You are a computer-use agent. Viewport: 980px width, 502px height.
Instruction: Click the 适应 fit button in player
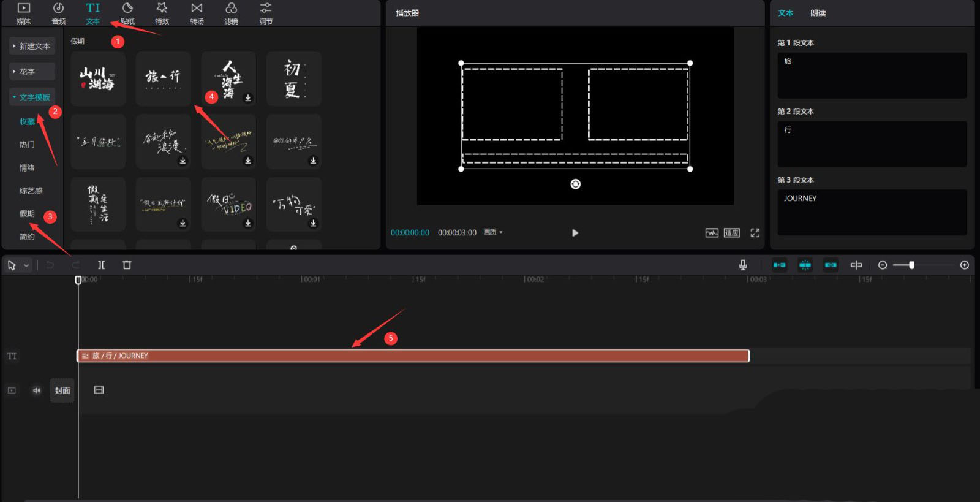tap(731, 233)
